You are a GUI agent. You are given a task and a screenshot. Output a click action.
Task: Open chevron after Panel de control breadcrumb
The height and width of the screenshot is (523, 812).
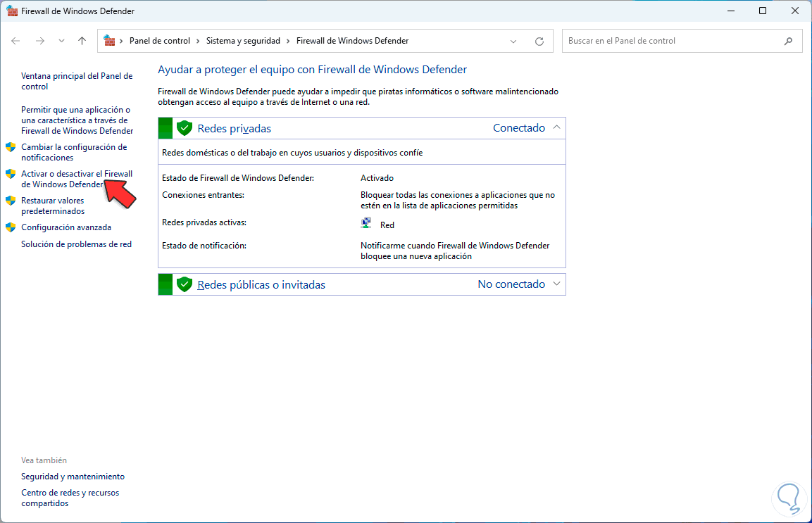pyautogui.click(x=198, y=41)
